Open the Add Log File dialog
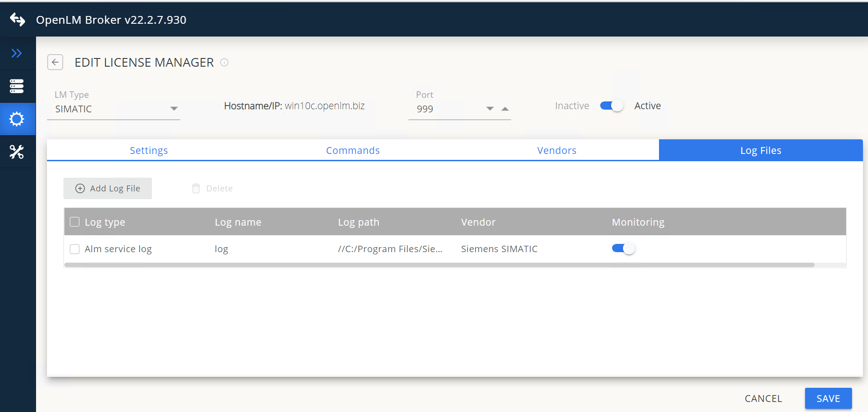 click(107, 188)
